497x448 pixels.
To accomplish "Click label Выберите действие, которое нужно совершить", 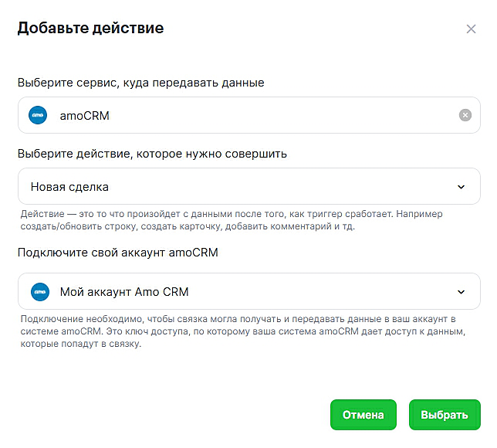I will pyautogui.click(x=152, y=154).
